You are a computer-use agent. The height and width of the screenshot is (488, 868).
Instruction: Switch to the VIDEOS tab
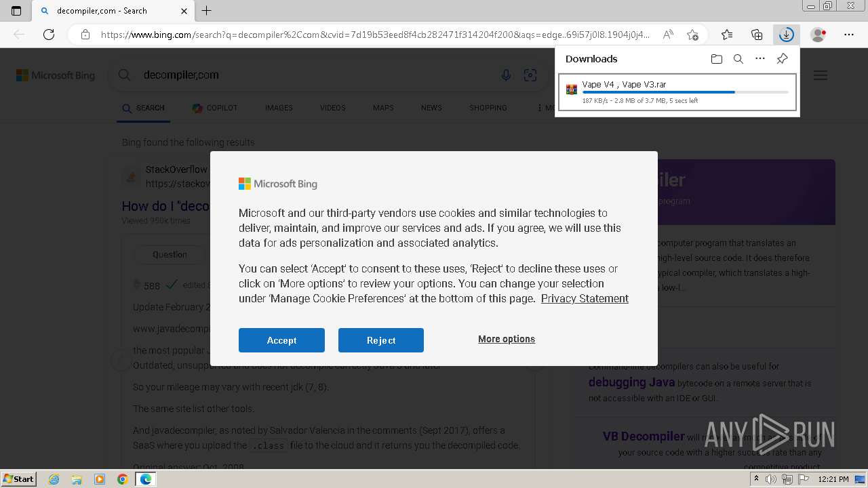332,108
